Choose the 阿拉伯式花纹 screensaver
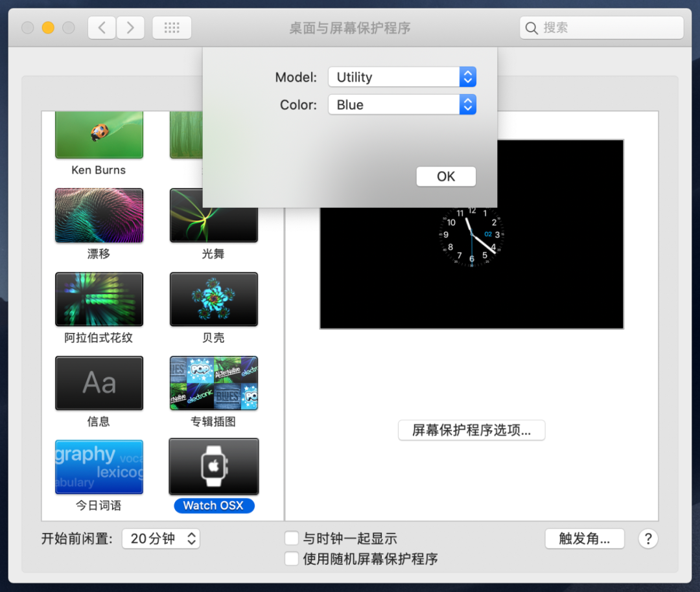Viewport: 700px width, 592px height. point(99,299)
